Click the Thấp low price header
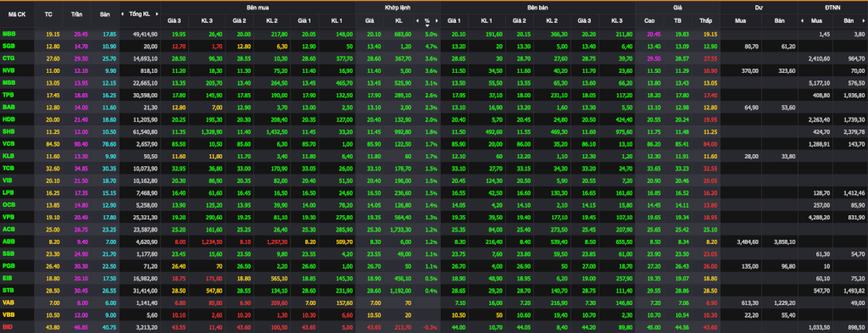Screen dimensions: 868x333 [705, 21]
